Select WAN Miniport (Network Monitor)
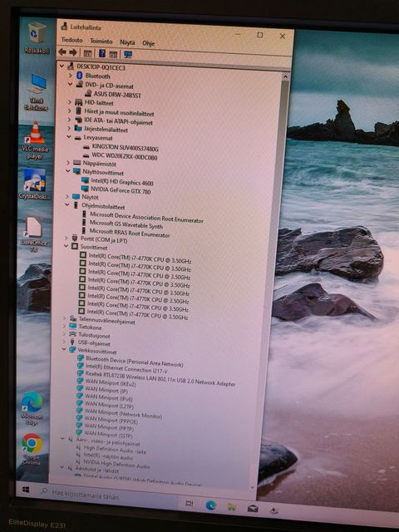 coord(123,414)
